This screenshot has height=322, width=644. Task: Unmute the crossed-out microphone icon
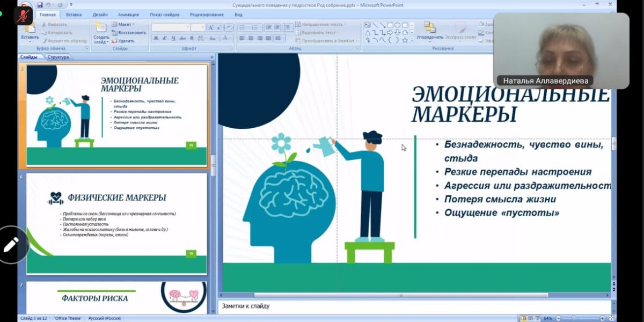click(x=23, y=16)
